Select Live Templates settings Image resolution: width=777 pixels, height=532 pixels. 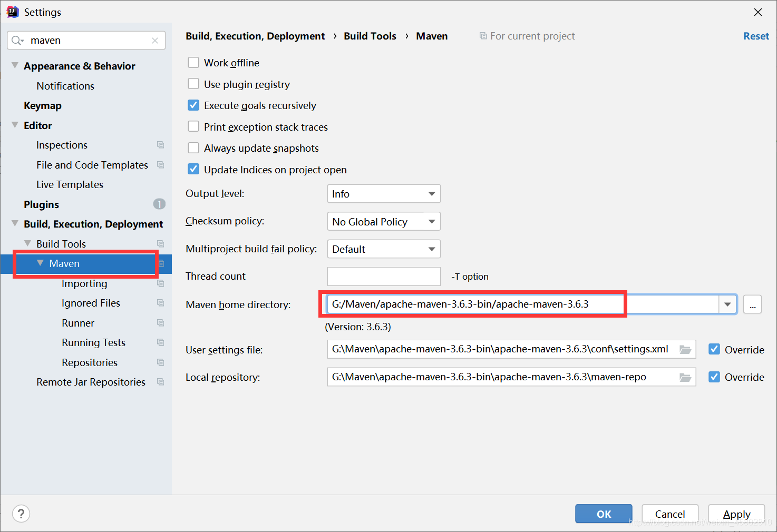coord(70,184)
